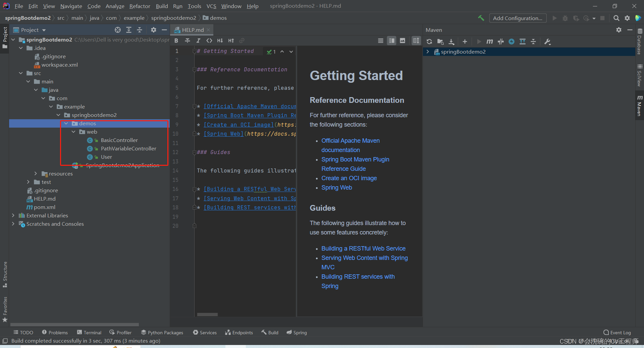This screenshot has width=644, height=348.
Task: Switch to editor-only view mode
Action: 381,41
